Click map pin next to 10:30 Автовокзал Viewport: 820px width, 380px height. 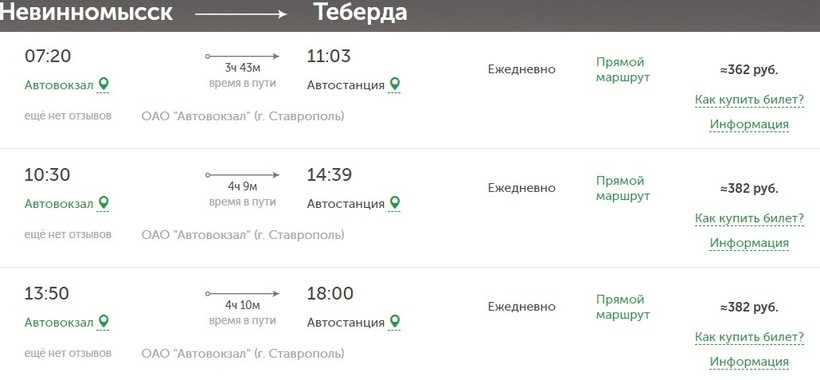click(x=104, y=202)
